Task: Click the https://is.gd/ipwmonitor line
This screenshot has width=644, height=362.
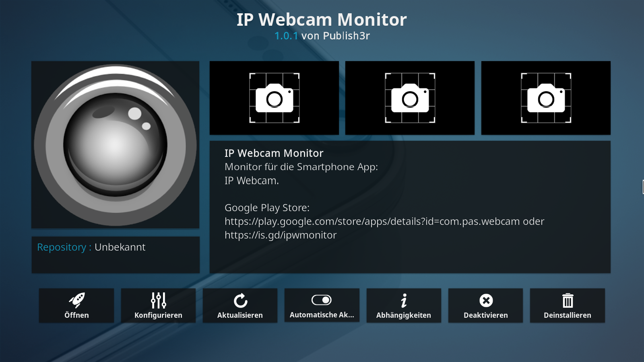Action: pyautogui.click(x=281, y=235)
